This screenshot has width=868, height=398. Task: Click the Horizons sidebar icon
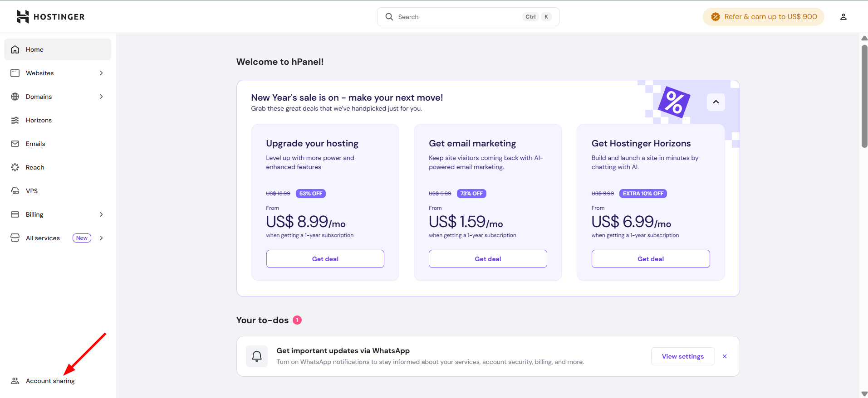(15, 120)
